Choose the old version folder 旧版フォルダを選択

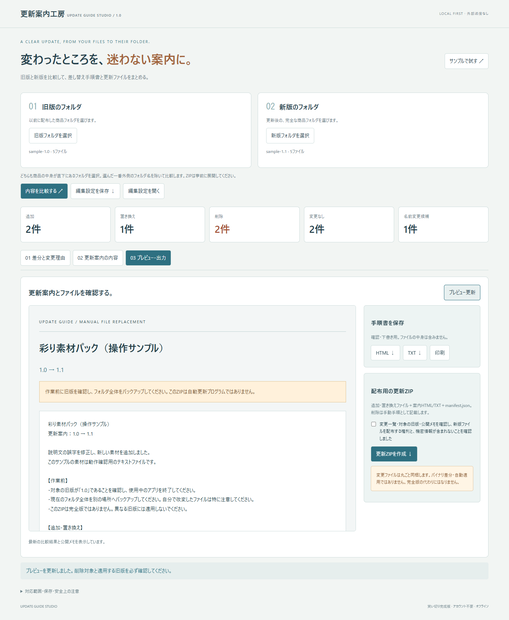coord(53,136)
